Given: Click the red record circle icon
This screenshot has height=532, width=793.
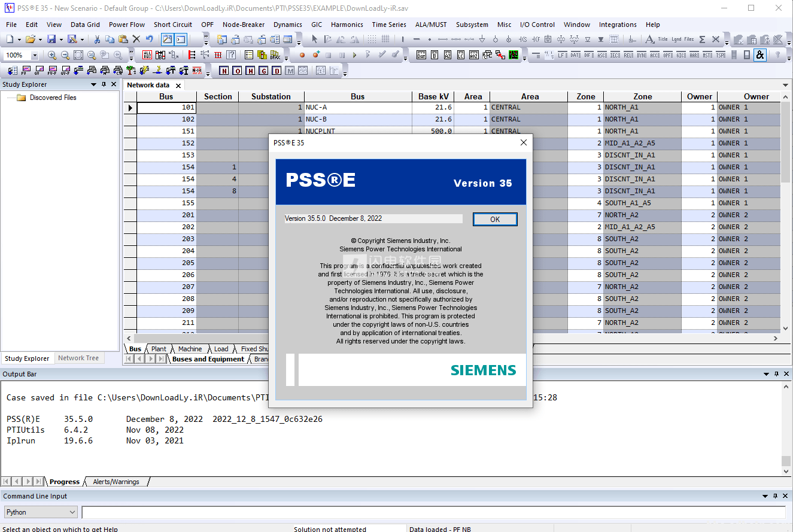Looking at the screenshot, I should point(302,55).
